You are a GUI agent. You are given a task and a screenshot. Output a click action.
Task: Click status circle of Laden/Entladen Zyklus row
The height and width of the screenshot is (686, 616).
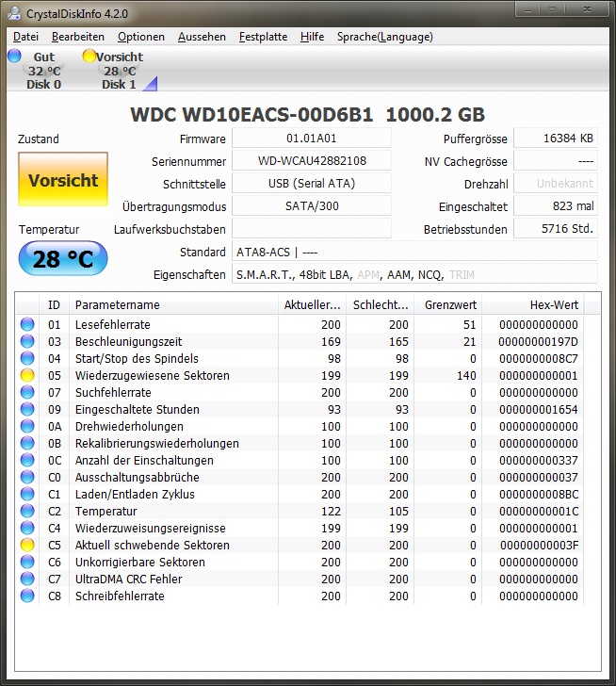coord(27,494)
